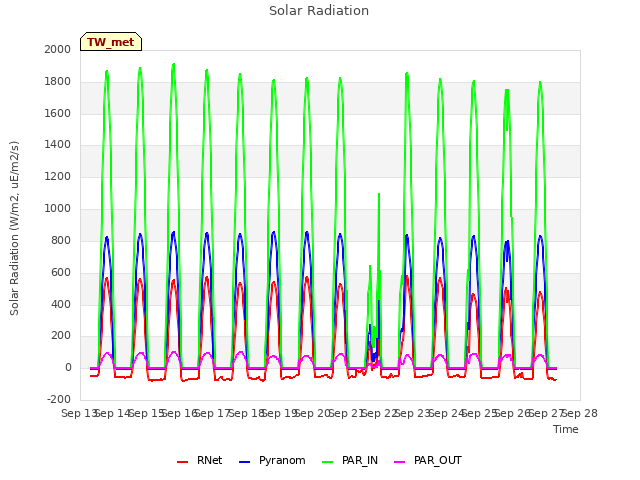Click the 1600 y-axis tick label

(x=58, y=113)
